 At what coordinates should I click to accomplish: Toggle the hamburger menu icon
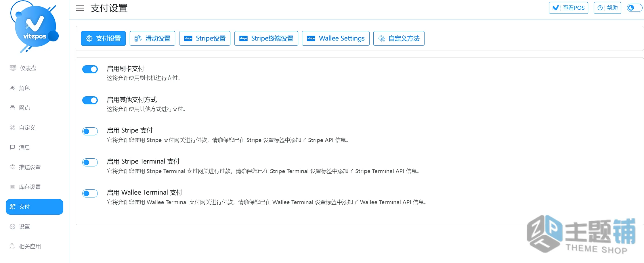pyautogui.click(x=80, y=8)
